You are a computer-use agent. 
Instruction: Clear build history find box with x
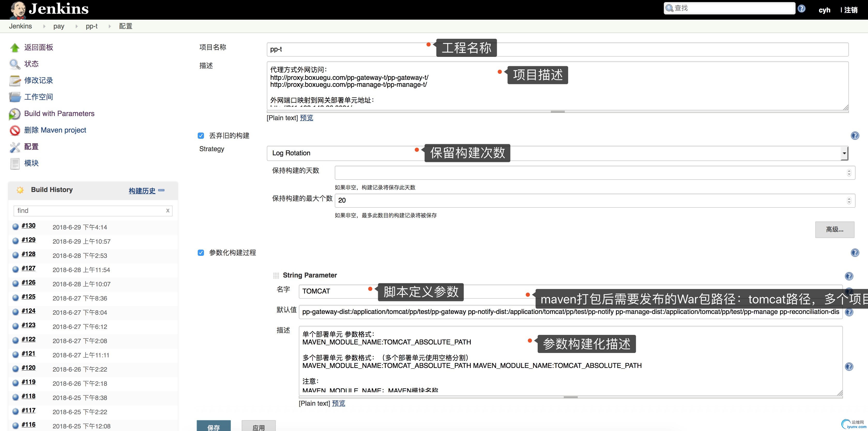point(168,210)
